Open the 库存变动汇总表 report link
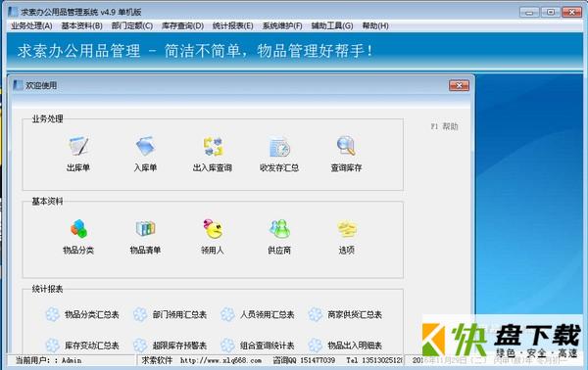The image size is (588, 370). pos(92,346)
